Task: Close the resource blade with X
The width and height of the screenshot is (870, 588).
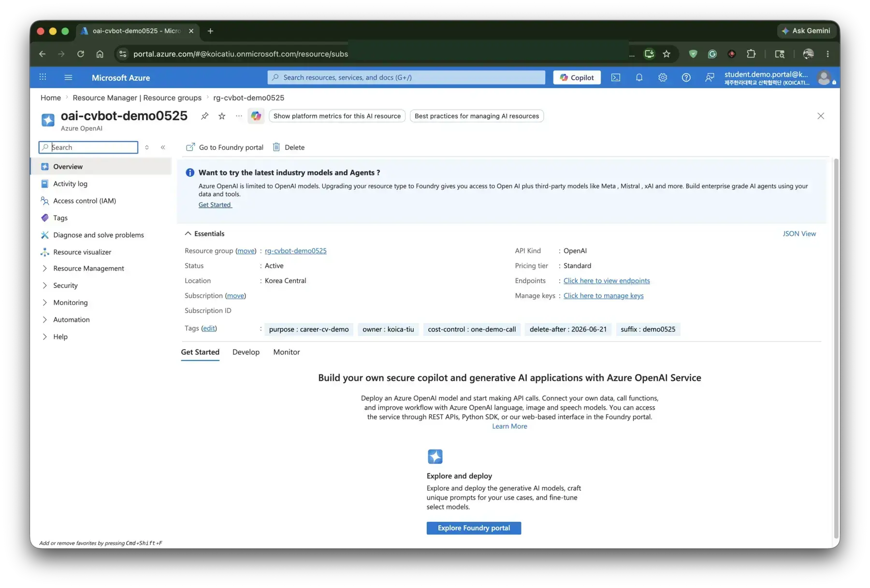Action: pyautogui.click(x=821, y=116)
